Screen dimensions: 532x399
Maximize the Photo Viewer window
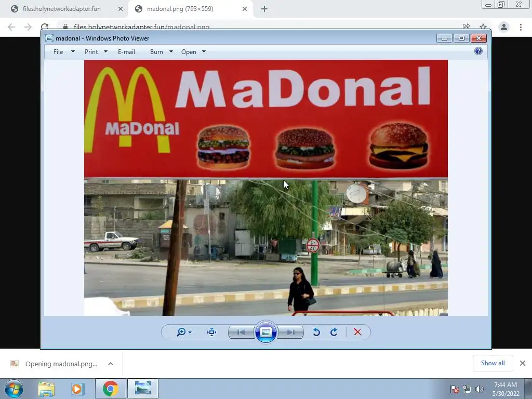pyautogui.click(x=461, y=38)
